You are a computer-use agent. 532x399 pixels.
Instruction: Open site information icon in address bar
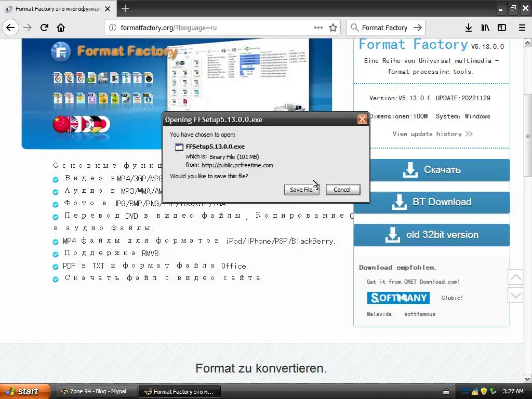(113, 28)
